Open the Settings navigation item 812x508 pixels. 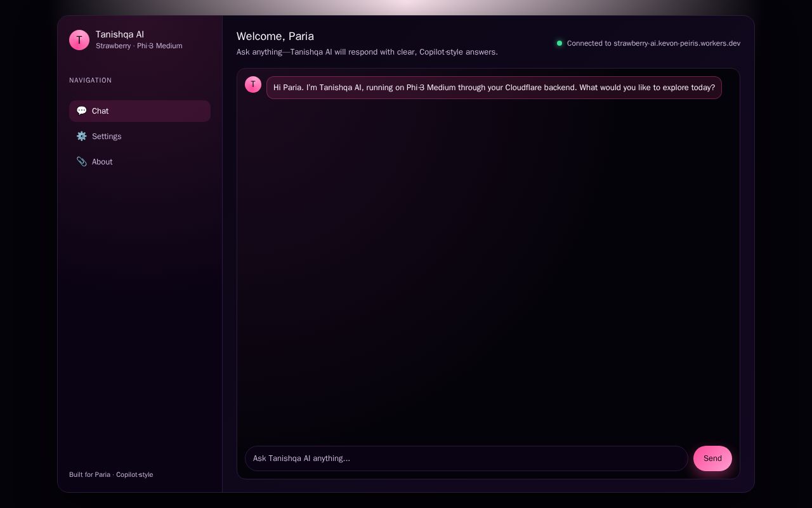pyautogui.click(x=140, y=137)
